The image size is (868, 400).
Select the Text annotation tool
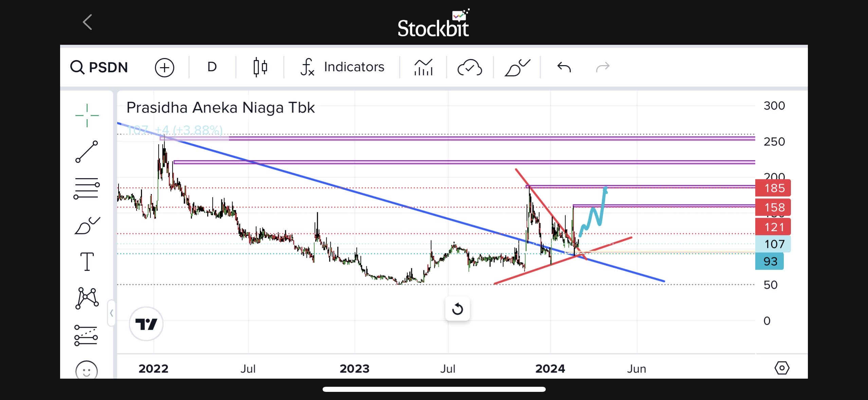(x=87, y=262)
